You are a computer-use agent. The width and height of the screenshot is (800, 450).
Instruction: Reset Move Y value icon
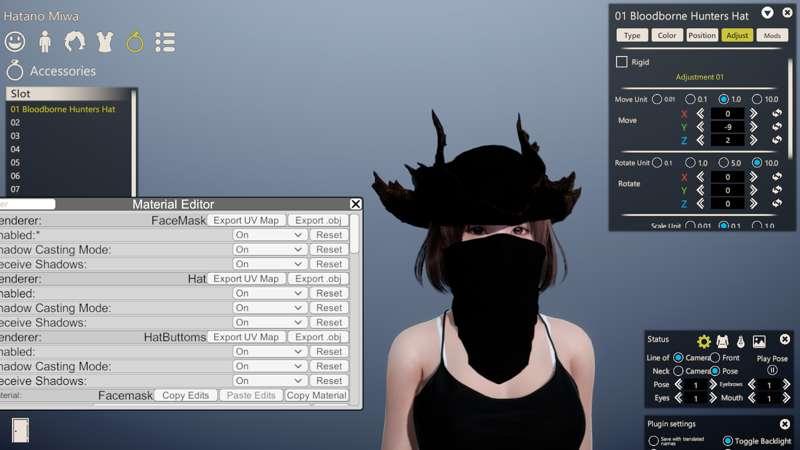click(x=777, y=127)
